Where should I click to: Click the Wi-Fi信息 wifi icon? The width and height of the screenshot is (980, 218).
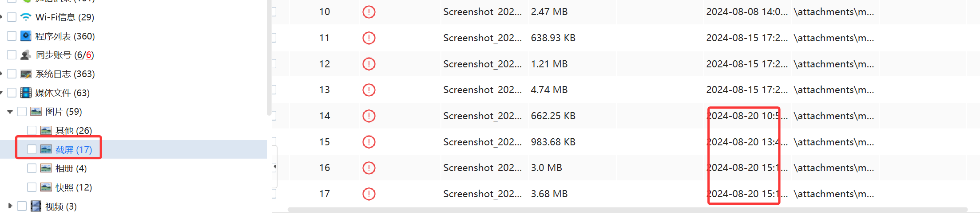coord(26,17)
